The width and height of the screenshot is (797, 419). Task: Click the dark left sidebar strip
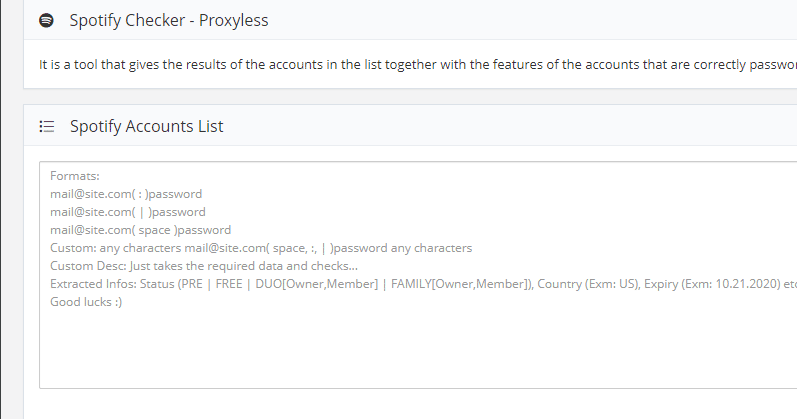[x=10, y=250]
